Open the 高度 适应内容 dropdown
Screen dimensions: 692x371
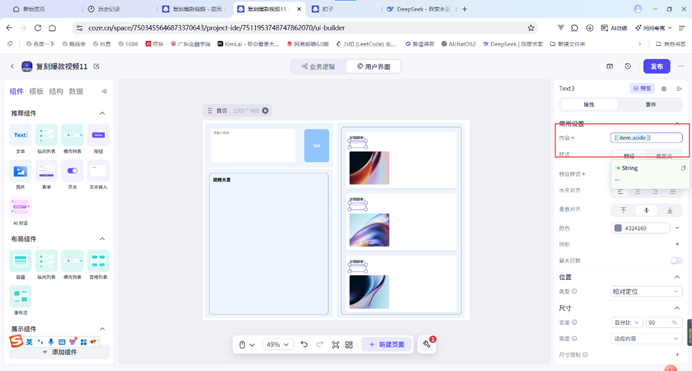click(646, 339)
